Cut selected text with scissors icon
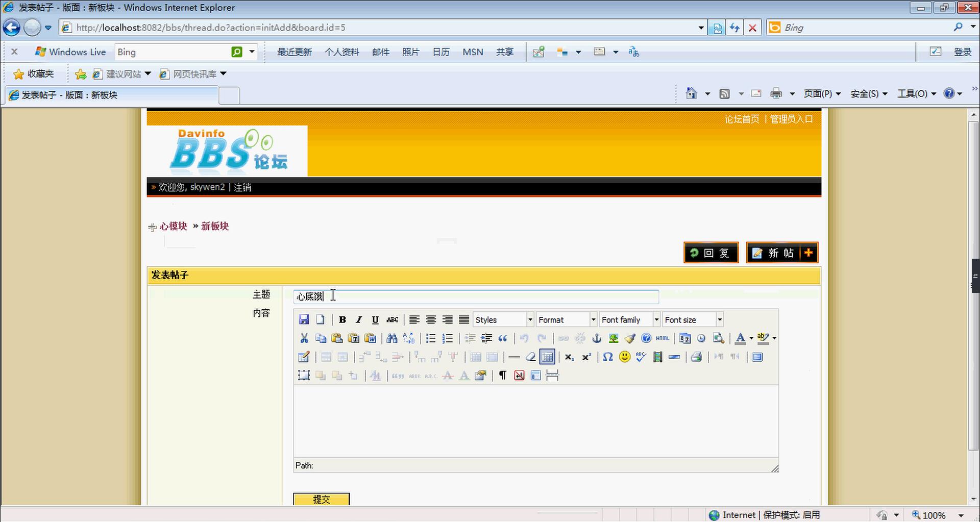This screenshot has width=980, height=522. [304, 338]
